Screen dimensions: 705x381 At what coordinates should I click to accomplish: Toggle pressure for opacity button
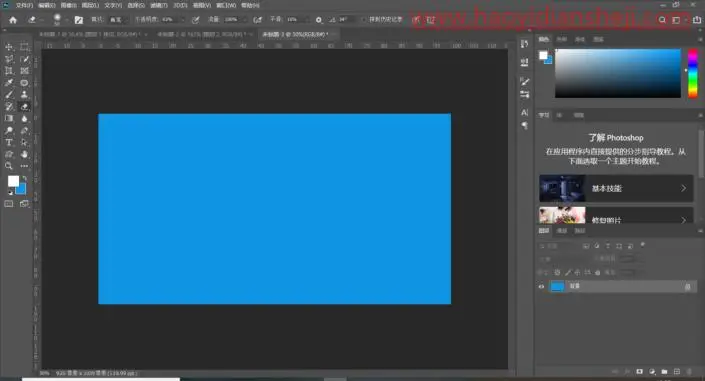point(196,20)
